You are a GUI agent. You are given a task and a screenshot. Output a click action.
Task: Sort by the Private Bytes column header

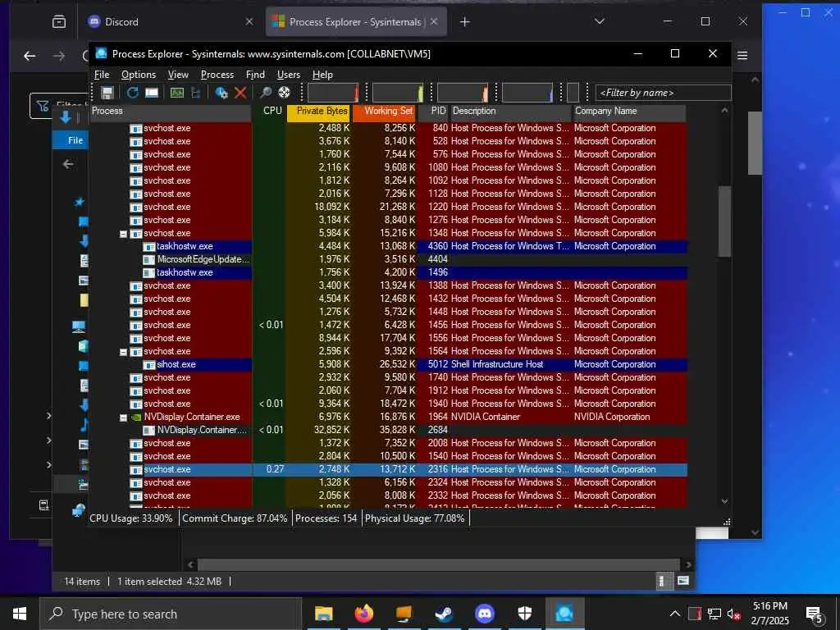[319, 112]
